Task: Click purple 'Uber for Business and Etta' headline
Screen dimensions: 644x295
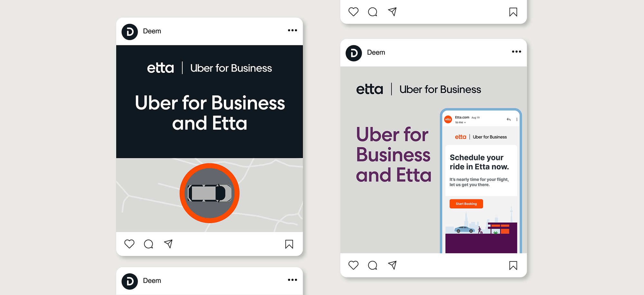Action: tap(393, 155)
